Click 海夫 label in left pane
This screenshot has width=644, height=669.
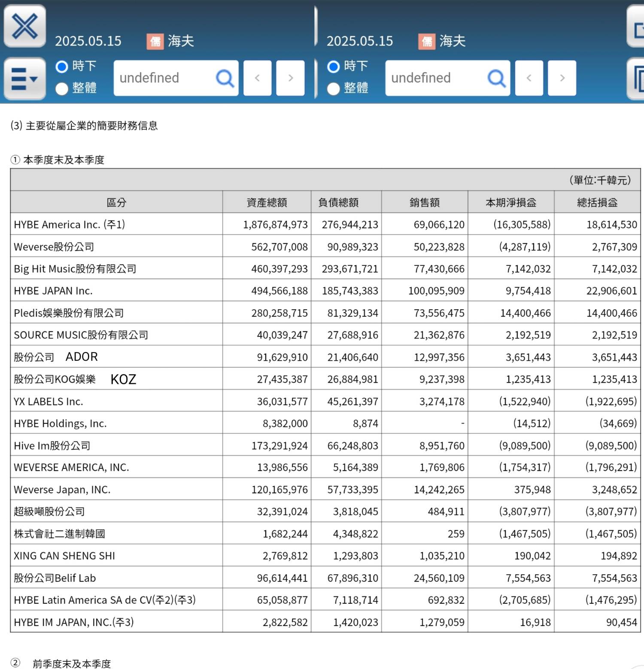point(181,41)
